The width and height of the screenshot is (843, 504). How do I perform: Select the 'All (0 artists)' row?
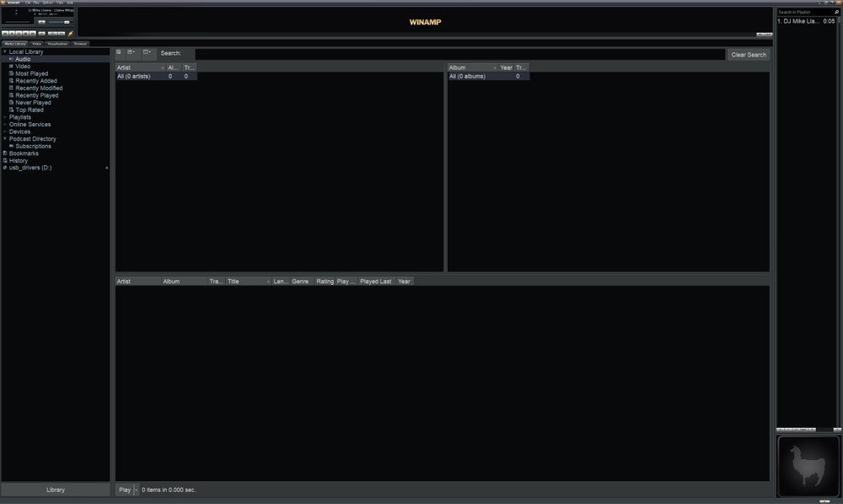tap(156, 77)
